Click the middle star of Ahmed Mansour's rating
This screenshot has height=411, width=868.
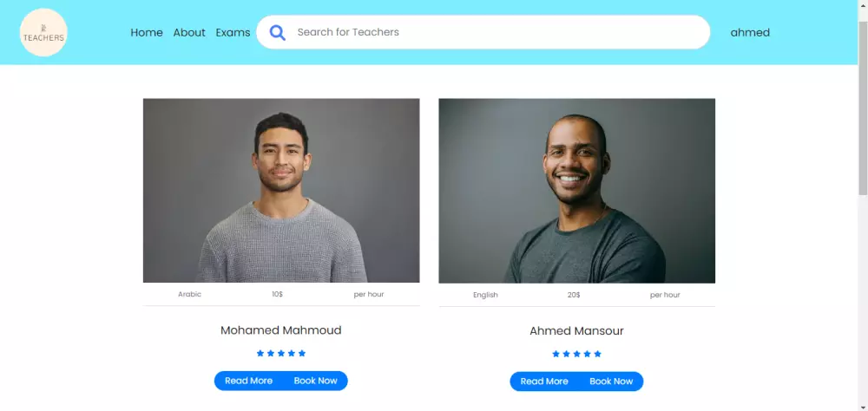point(577,354)
